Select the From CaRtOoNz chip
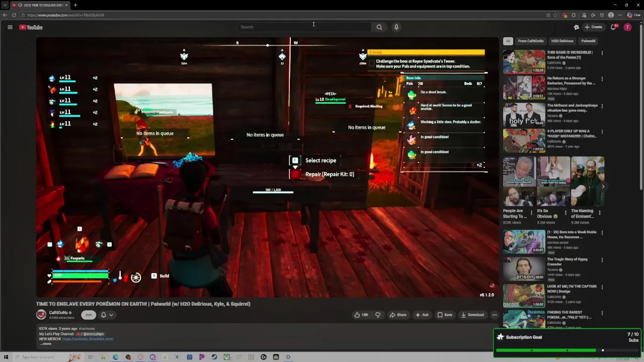The image size is (644, 362). point(531,41)
